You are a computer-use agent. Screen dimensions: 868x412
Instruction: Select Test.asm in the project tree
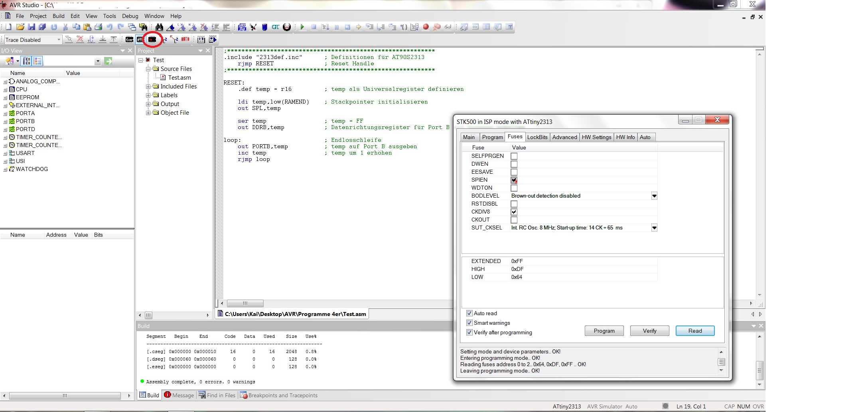pyautogui.click(x=179, y=78)
